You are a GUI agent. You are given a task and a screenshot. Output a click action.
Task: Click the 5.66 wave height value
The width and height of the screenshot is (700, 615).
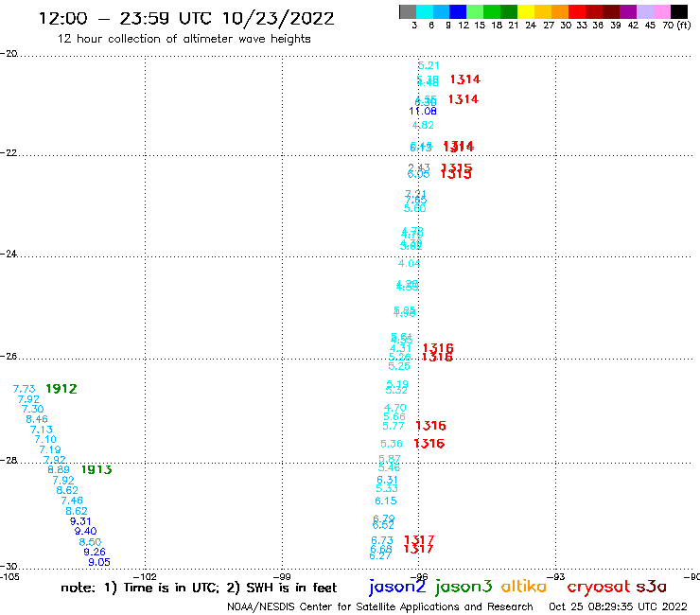[394, 416]
